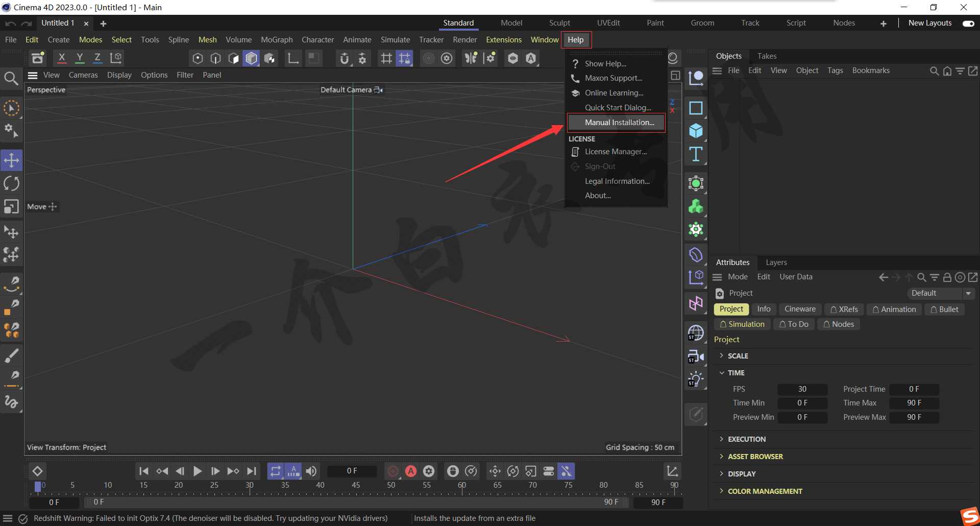Expand the SCALE section
This screenshot has width=980, height=526.
[x=738, y=356]
